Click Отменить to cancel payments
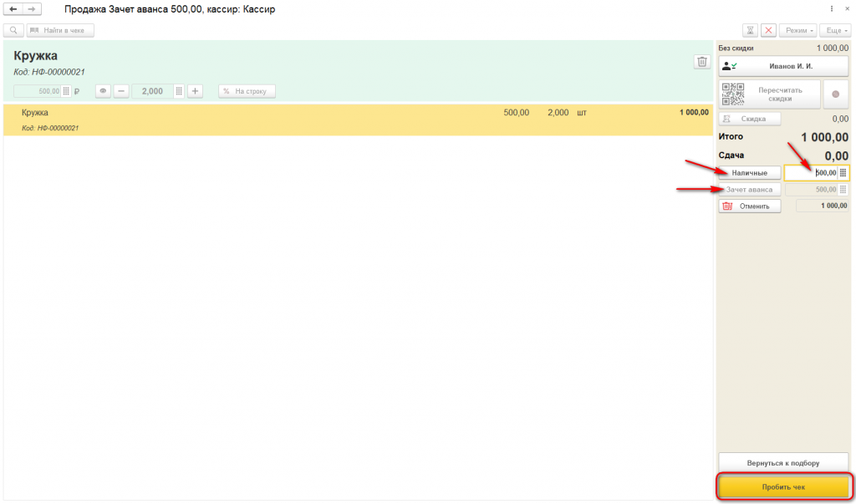Viewport: 856px width, 504px height. (x=750, y=206)
